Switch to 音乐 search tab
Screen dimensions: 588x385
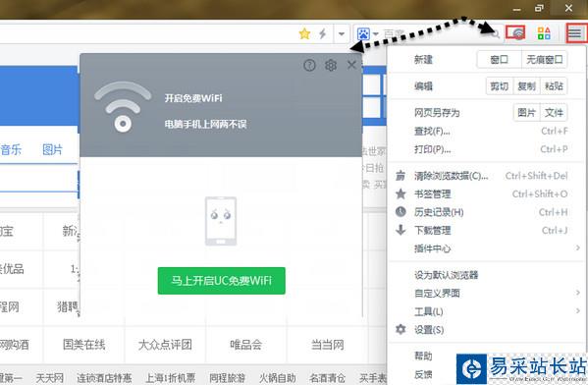11,149
